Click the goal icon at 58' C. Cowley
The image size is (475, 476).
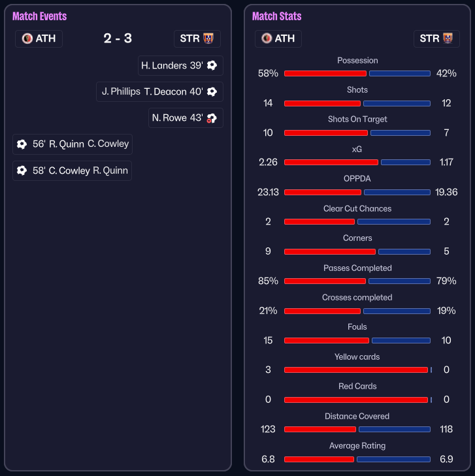(22, 170)
